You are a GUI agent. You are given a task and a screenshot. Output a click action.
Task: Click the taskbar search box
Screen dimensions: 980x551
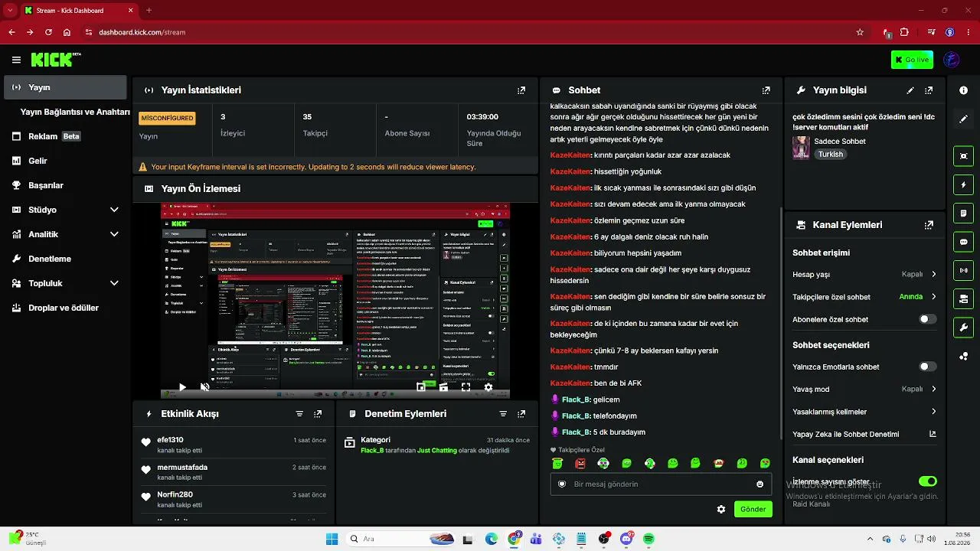coord(400,539)
